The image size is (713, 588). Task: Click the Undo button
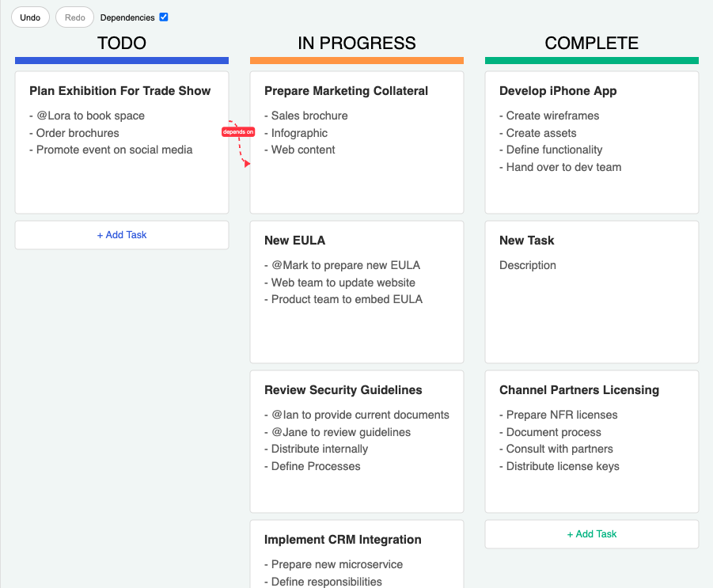tap(30, 17)
